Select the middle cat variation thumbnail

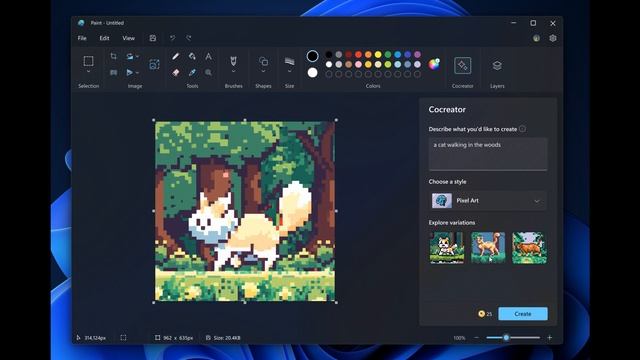tap(488, 248)
